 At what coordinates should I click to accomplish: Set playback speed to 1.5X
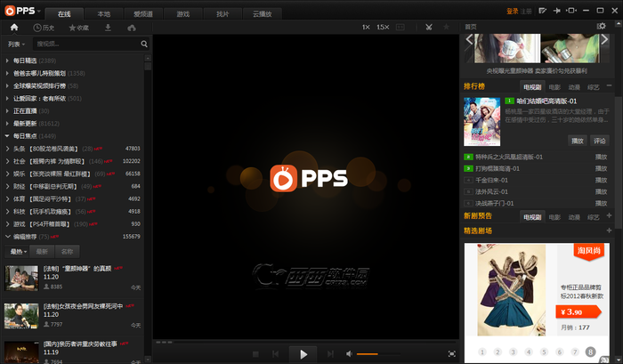(x=383, y=27)
